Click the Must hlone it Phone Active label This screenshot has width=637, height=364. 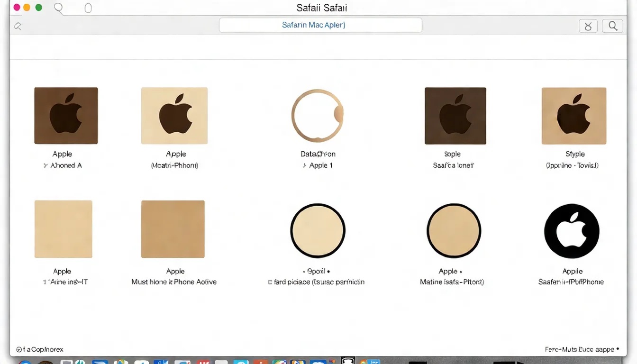(174, 282)
